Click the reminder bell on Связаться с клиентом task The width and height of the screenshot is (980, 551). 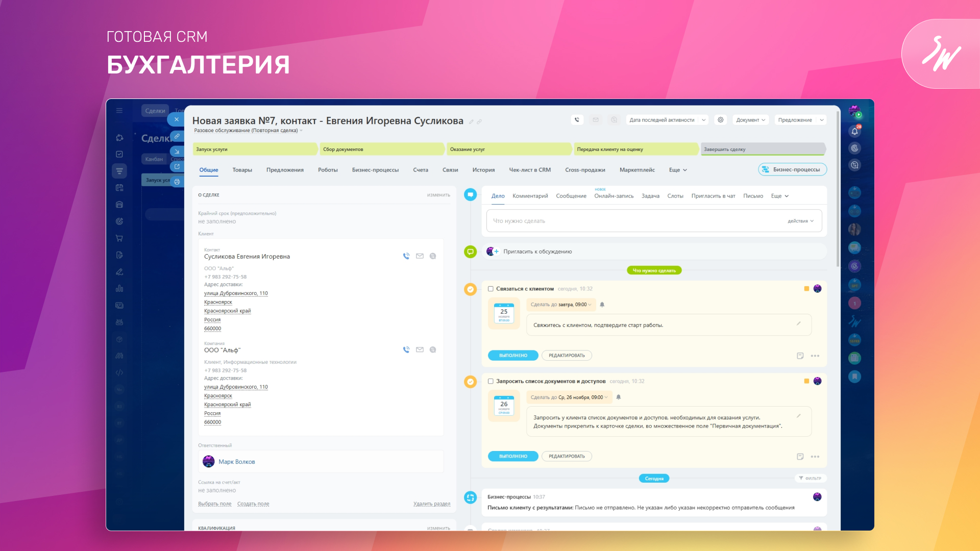[x=602, y=305]
